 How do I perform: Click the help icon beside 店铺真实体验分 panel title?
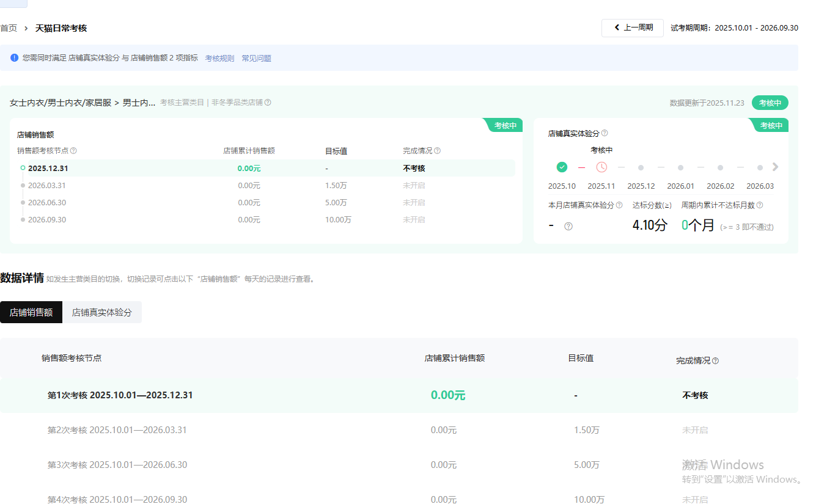click(605, 133)
